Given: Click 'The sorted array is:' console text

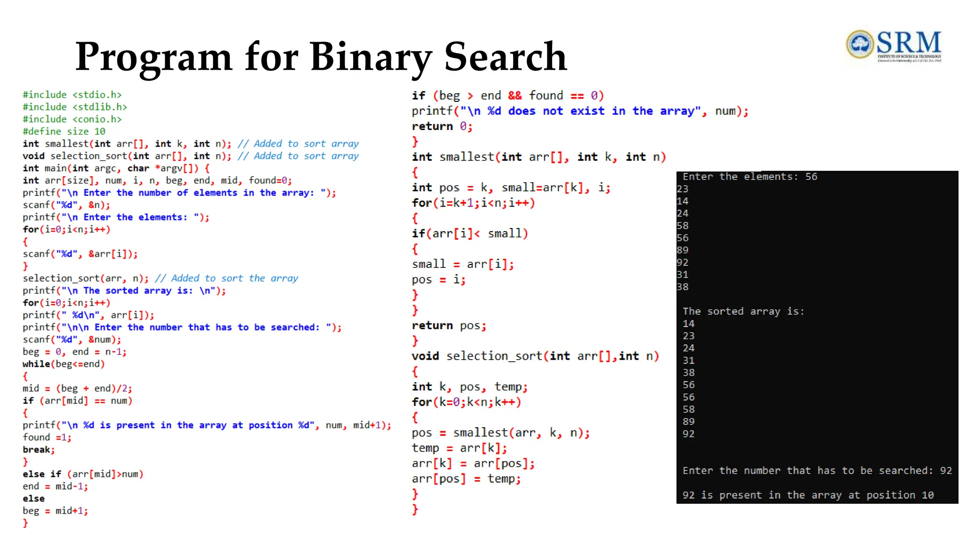Looking at the screenshot, I should tap(743, 311).
